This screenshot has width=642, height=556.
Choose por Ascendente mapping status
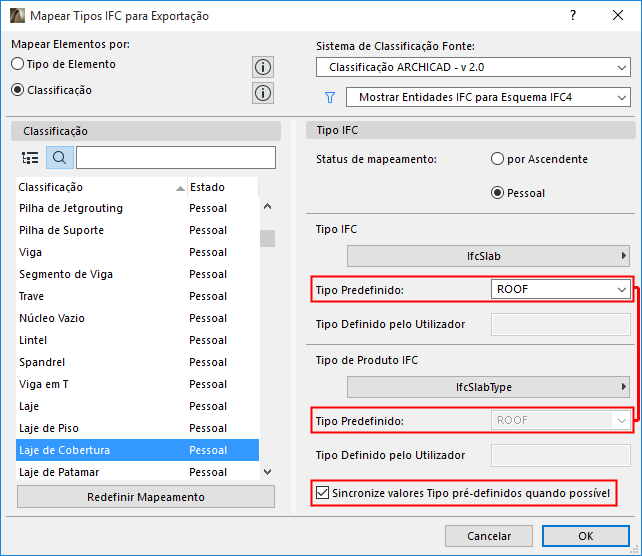[497, 159]
